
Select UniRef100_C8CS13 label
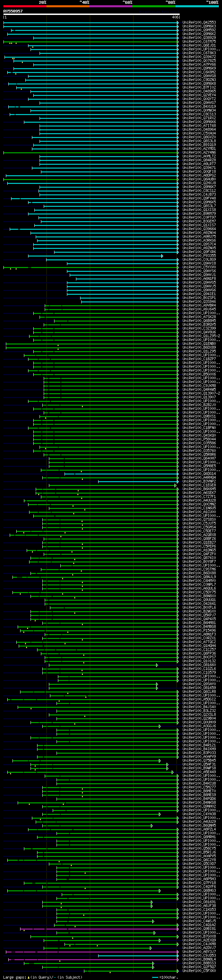pos(199,114)
